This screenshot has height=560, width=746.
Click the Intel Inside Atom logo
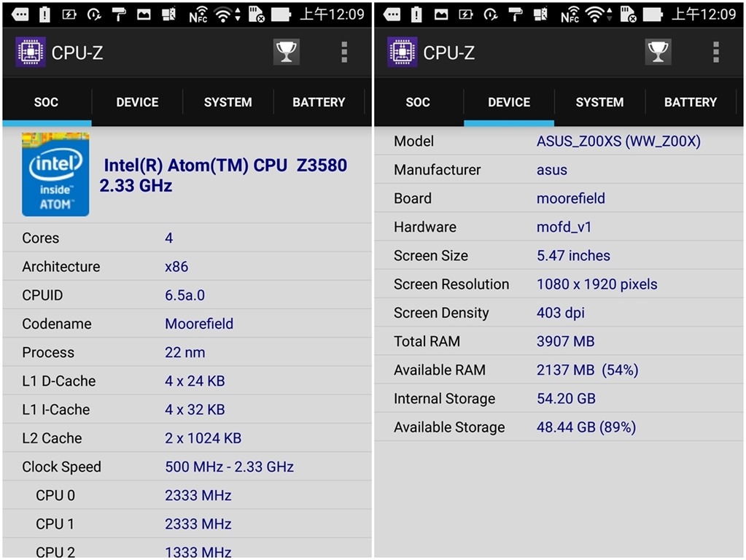point(55,175)
